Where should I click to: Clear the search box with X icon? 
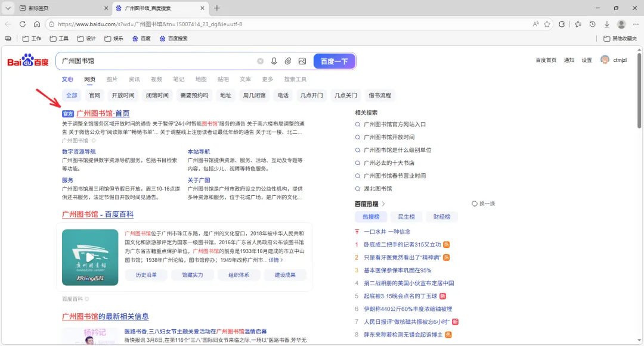click(261, 61)
